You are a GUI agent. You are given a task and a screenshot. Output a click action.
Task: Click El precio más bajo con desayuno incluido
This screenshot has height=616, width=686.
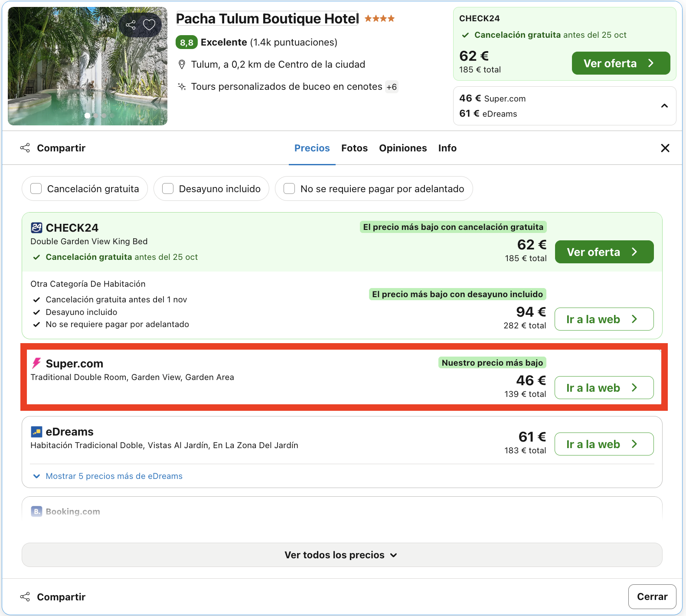click(457, 294)
